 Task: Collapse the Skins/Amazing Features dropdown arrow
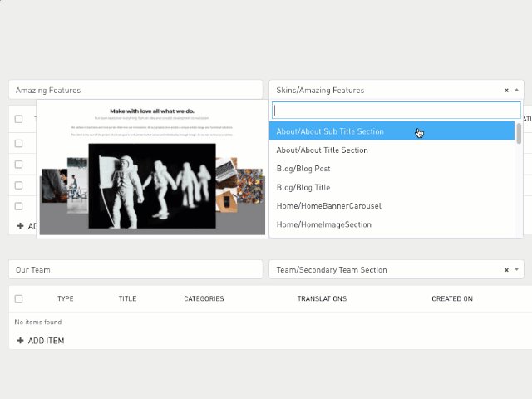tap(516, 90)
